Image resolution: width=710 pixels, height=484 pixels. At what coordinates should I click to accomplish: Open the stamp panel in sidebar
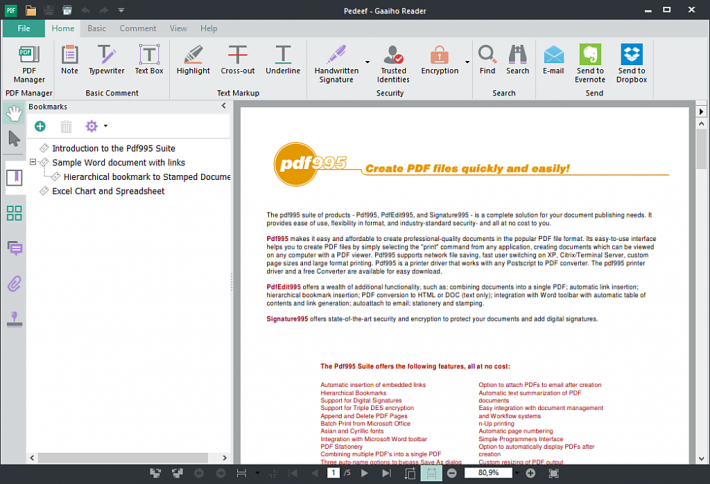pyautogui.click(x=14, y=320)
